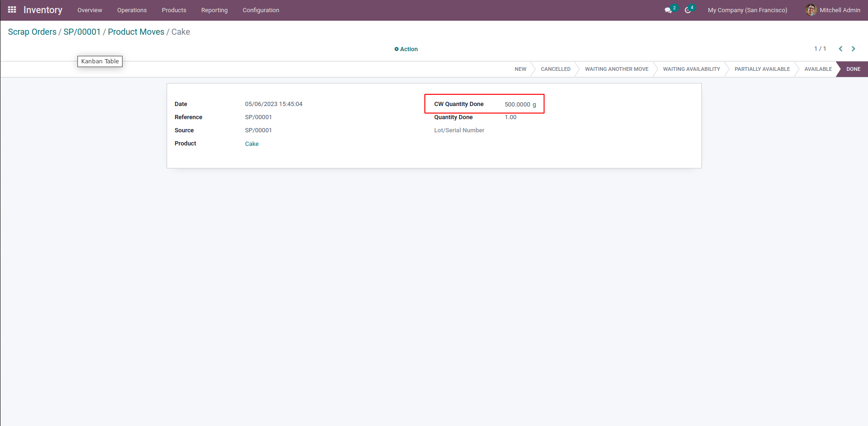Screen dimensions: 868x426
Task: Return to Product Moves breadcrumb
Action: pyautogui.click(x=136, y=32)
